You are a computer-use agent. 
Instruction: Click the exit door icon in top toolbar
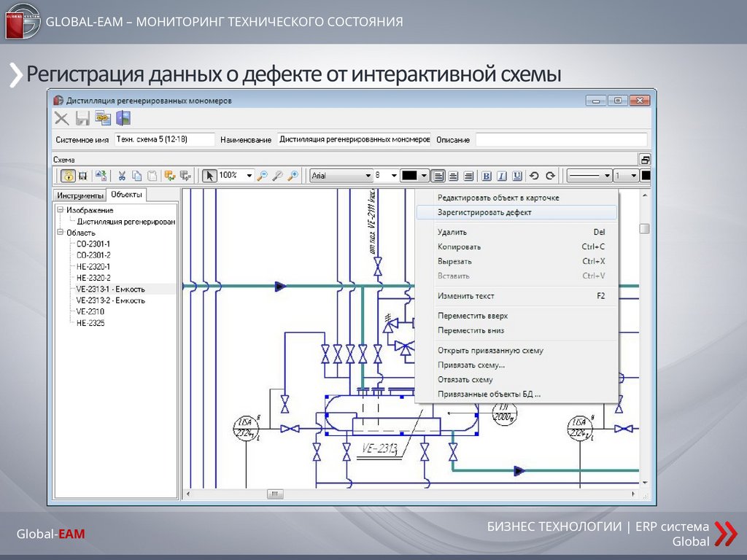click(123, 118)
